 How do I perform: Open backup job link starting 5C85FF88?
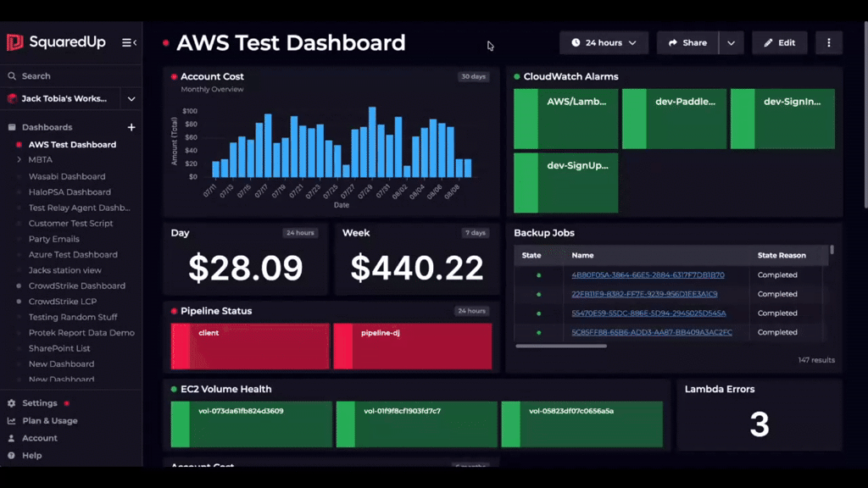click(x=652, y=332)
